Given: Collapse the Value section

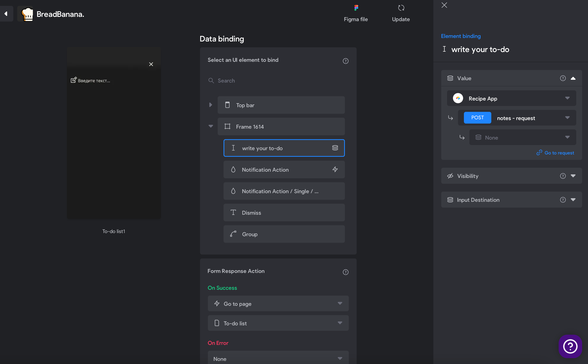Looking at the screenshot, I should 573,78.
